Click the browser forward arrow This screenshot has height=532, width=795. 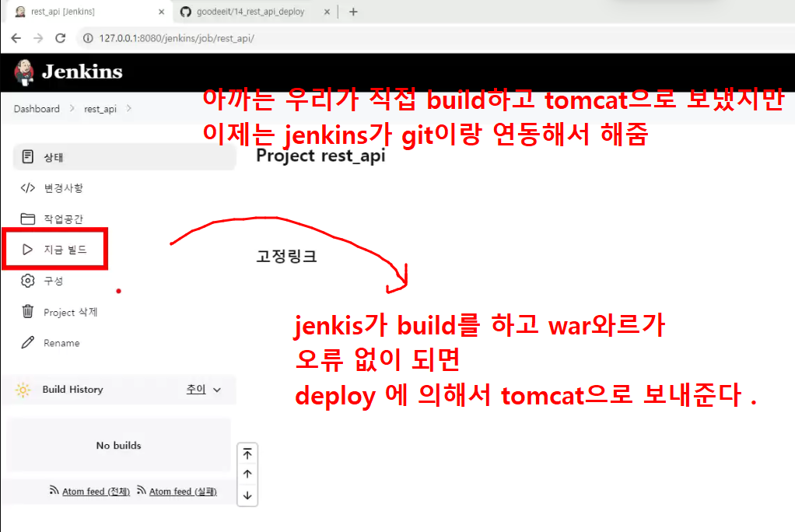pos(38,38)
